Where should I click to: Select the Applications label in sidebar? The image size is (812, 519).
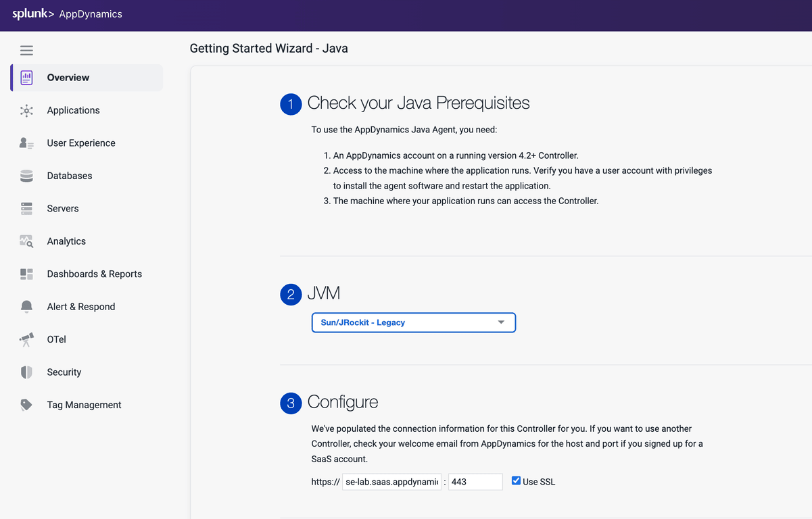[73, 110]
